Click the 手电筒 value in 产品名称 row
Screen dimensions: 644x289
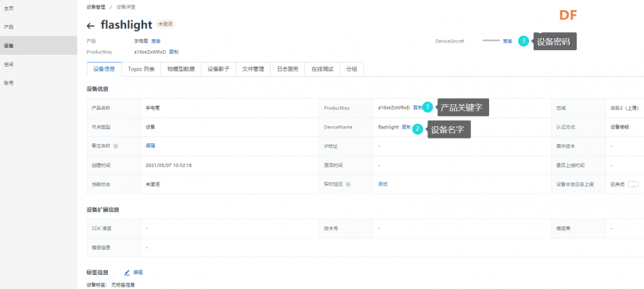tap(153, 108)
